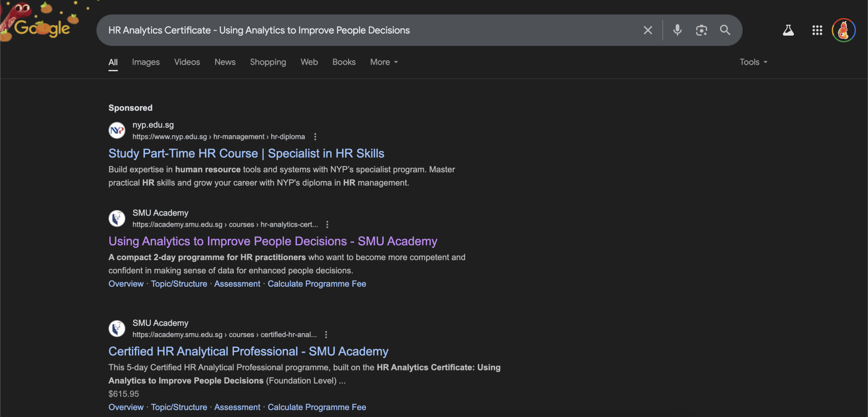Click SMU Academy name above certified-hr-anal URL
The height and width of the screenshot is (417, 868).
[x=161, y=323]
